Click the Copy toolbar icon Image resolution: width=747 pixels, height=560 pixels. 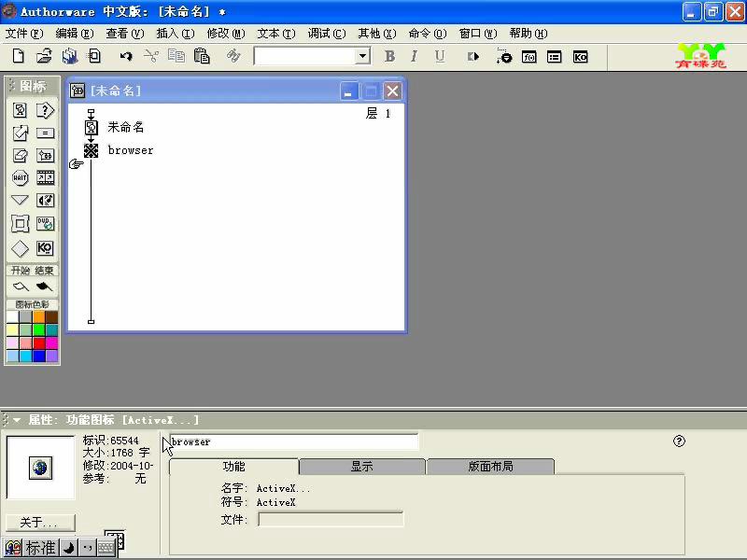tap(176, 56)
